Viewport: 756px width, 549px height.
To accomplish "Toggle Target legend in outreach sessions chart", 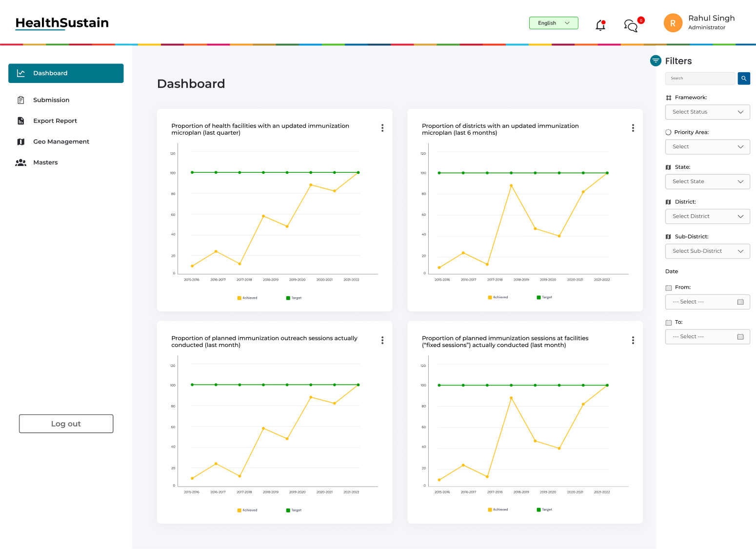I will pyautogui.click(x=294, y=510).
